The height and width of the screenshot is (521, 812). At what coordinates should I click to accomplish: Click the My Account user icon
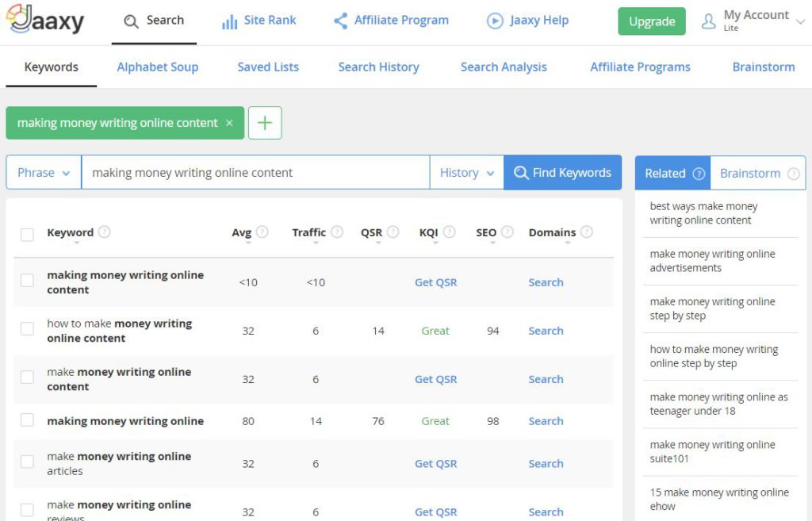708,21
